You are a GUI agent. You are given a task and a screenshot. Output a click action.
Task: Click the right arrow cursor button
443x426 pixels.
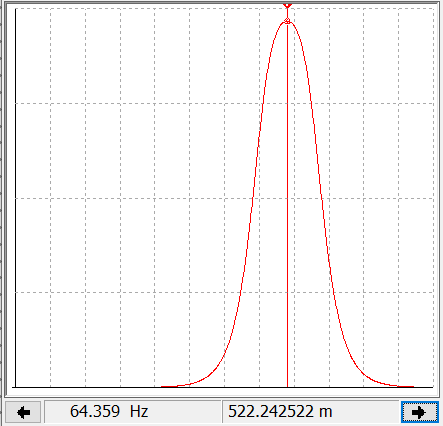click(419, 412)
